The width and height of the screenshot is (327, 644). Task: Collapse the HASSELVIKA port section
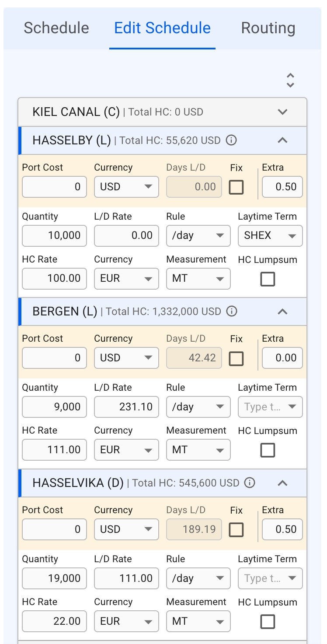(x=283, y=483)
